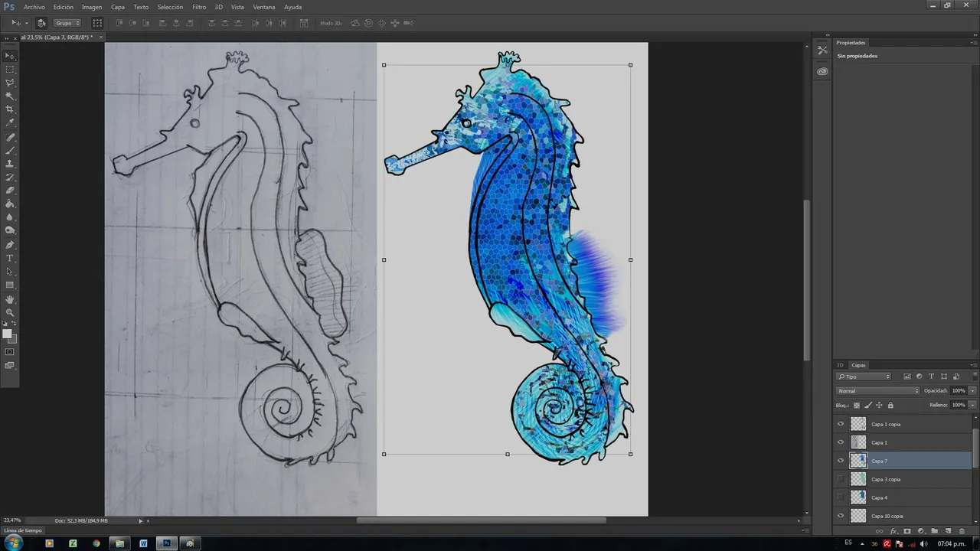980x551 pixels.
Task: Open the Grupo auto-select dropdown
Action: (67, 23)
